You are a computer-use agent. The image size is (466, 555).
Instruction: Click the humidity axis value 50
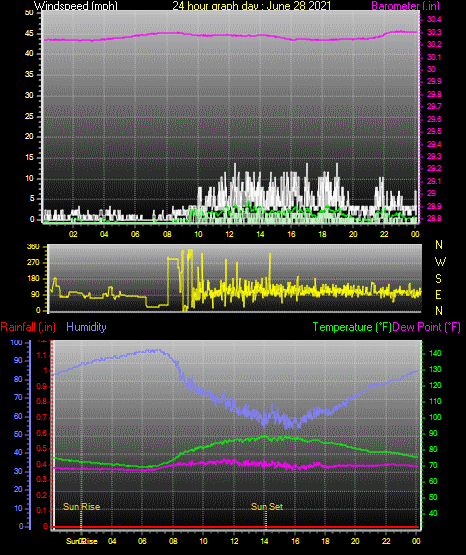point(18,434)
